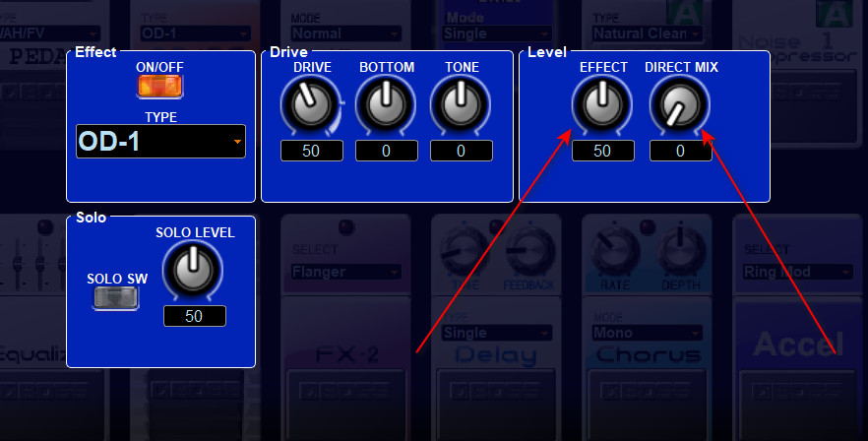Click the dimmed Delay pedal name
Image resolution: width=868 pixels, height=441 pixels.
[x=495, y=356]
